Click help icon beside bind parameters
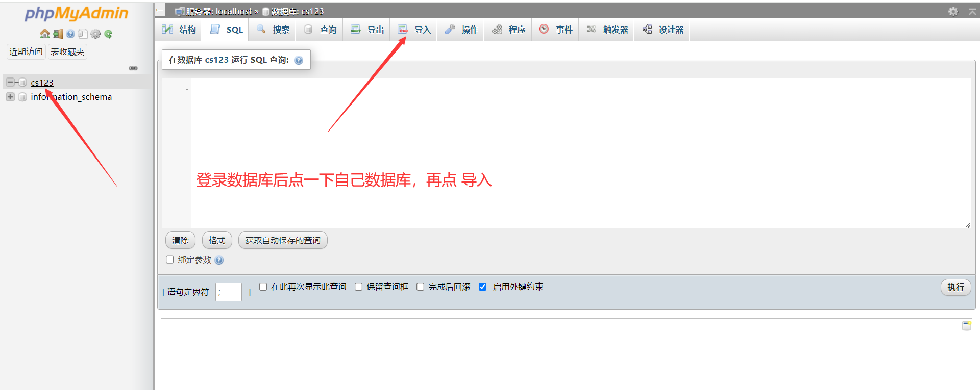This screenshot has height=390, width=980. pyautogui.click(x=219, y=260)
